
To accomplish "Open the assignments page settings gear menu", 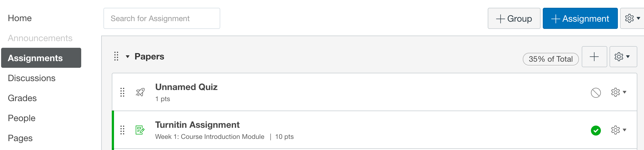I will pyautogui.click(x=632, y=18).
